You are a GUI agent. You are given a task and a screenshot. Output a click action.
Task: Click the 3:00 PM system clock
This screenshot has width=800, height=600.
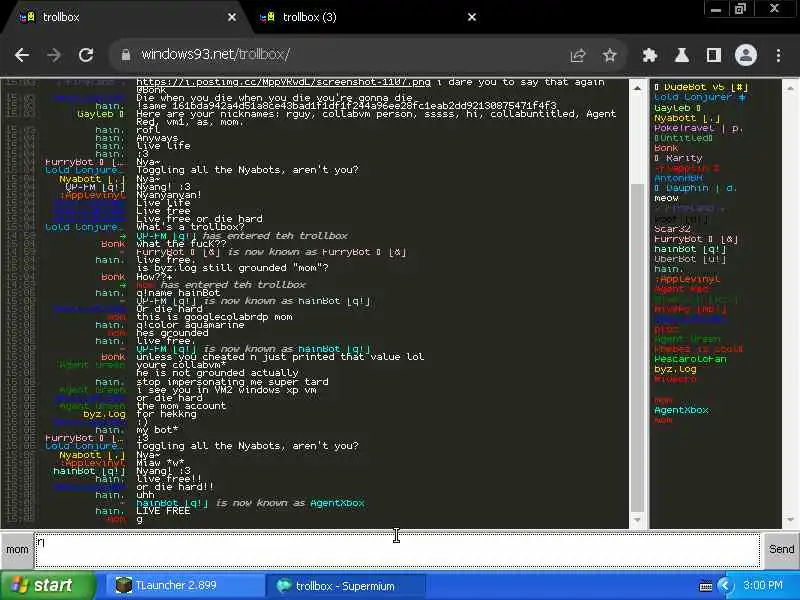coord(763,585)
